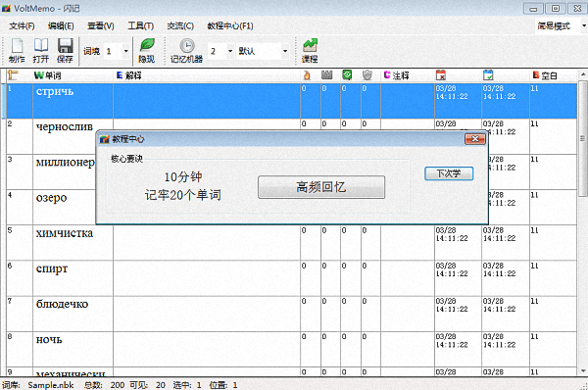Open the 工具(T) menu
The height and width of the screenshot is (390, 588).
point(140,25)
